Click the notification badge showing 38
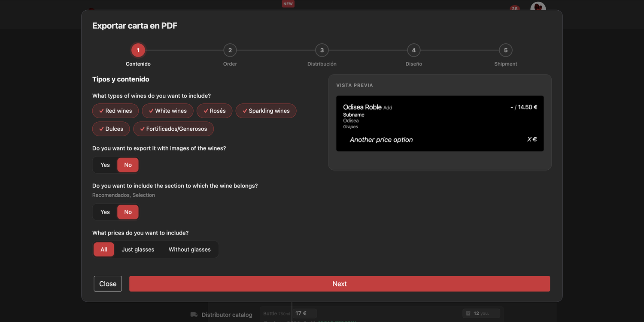 514,9
